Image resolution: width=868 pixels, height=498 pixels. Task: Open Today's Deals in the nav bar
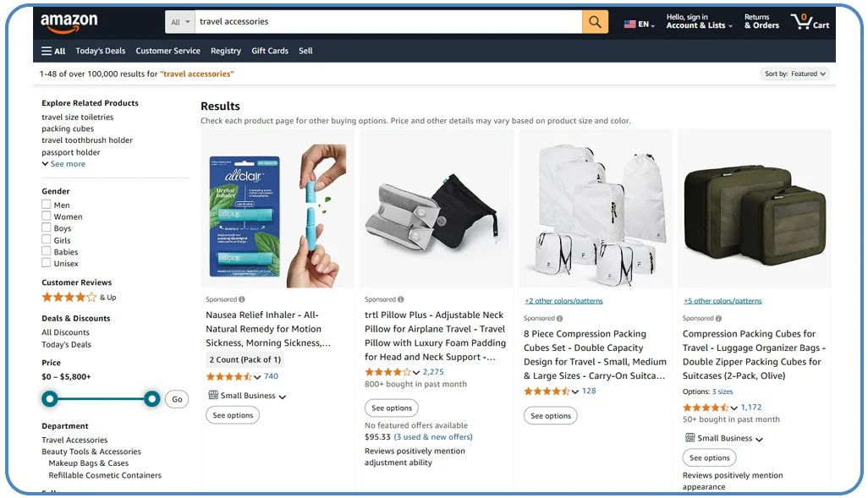tap(101, 51)
